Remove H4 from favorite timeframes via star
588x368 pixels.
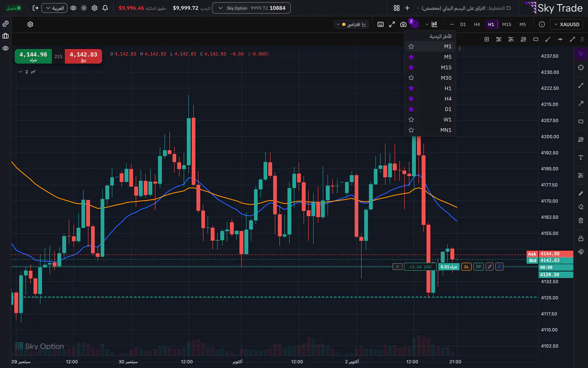tap(411, 99)
